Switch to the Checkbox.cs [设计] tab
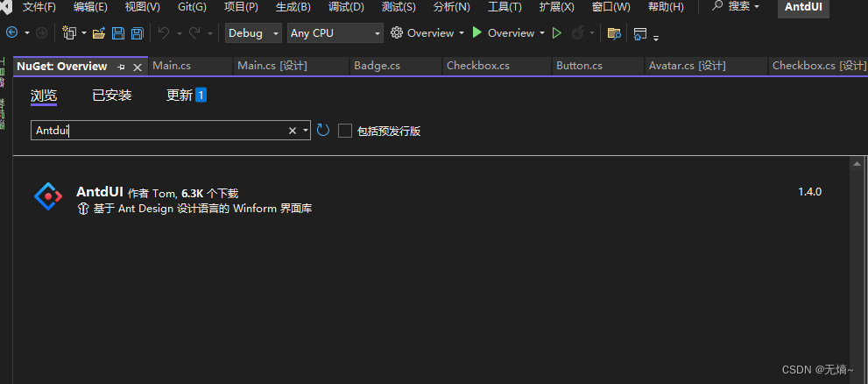 (x=819, y=66)
